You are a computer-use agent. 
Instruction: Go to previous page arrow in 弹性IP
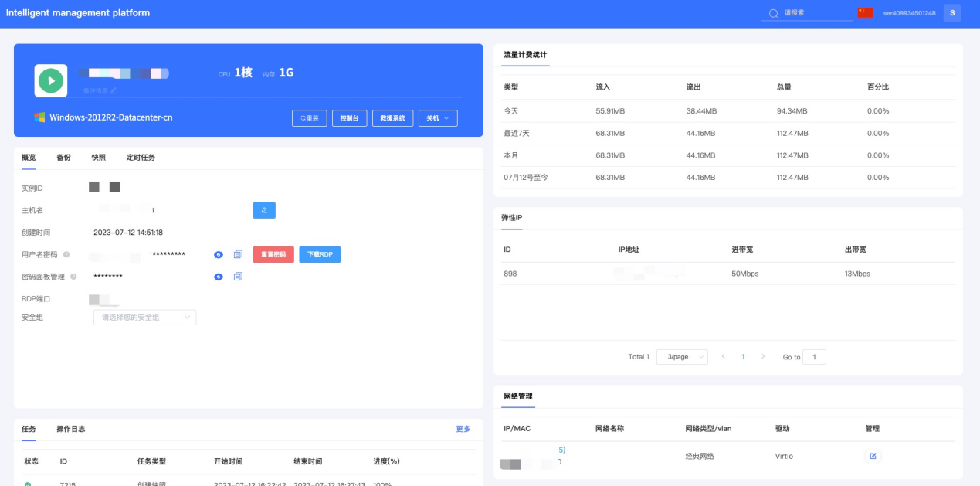coord(724,356)
